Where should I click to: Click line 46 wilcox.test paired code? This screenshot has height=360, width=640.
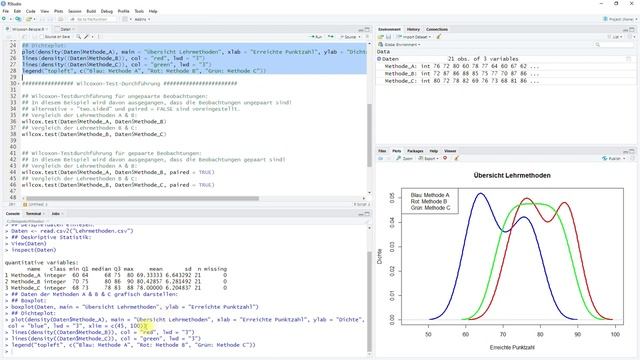tap(118, 185)
